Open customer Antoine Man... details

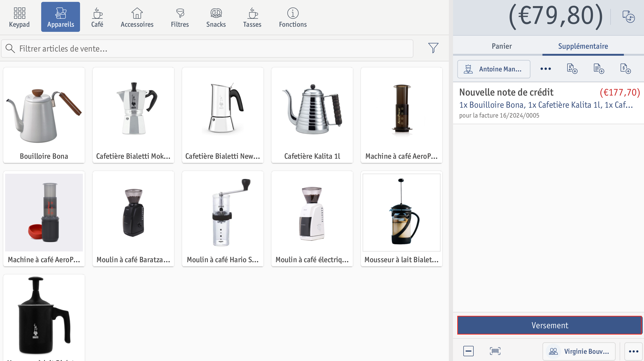coord(494,69)
